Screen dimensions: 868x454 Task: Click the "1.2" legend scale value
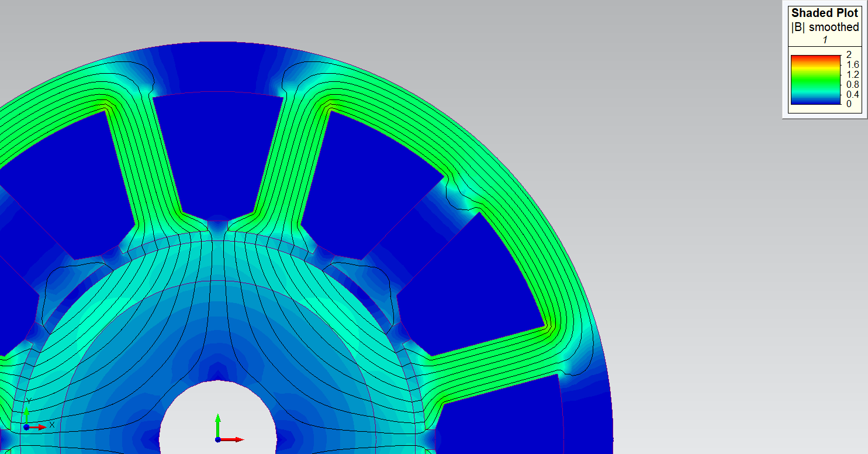[852, 74]
